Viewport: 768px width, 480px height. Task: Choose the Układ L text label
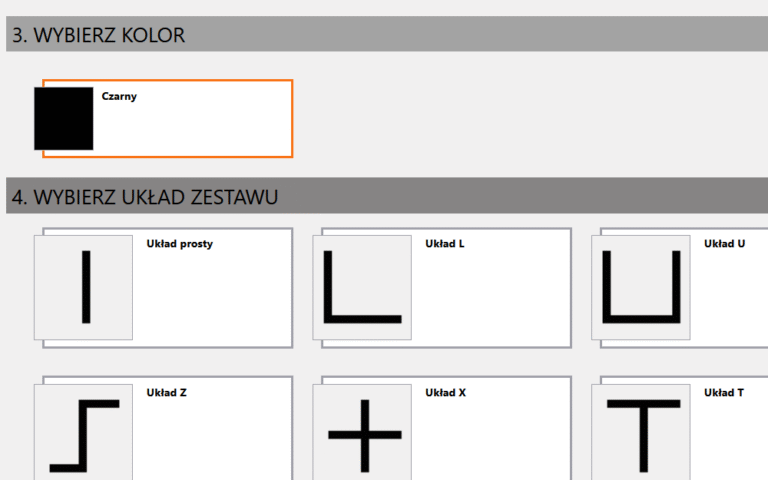click(444, 243)
